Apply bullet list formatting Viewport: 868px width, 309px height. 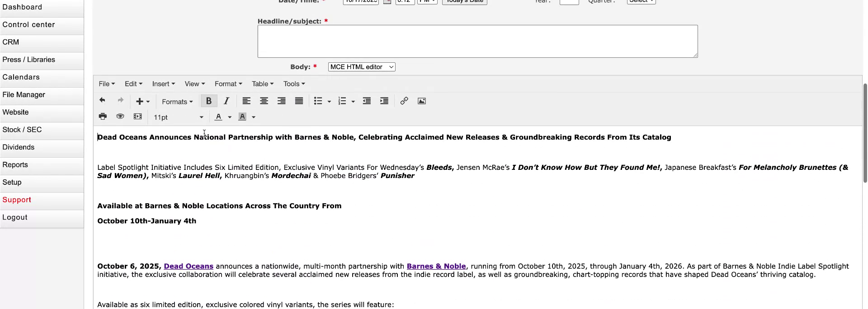pyautogui.click(x=318, y=101)
